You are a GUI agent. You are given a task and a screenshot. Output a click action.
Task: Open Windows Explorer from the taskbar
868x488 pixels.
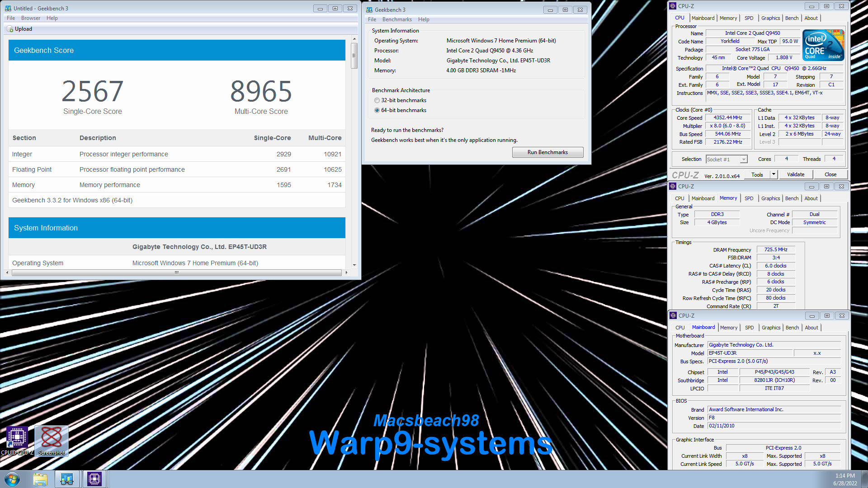40,479
